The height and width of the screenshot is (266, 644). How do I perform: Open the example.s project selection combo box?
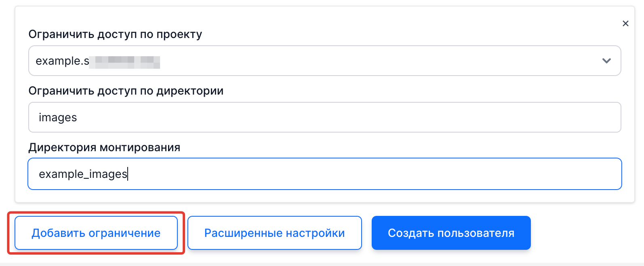tap(324, 61)
